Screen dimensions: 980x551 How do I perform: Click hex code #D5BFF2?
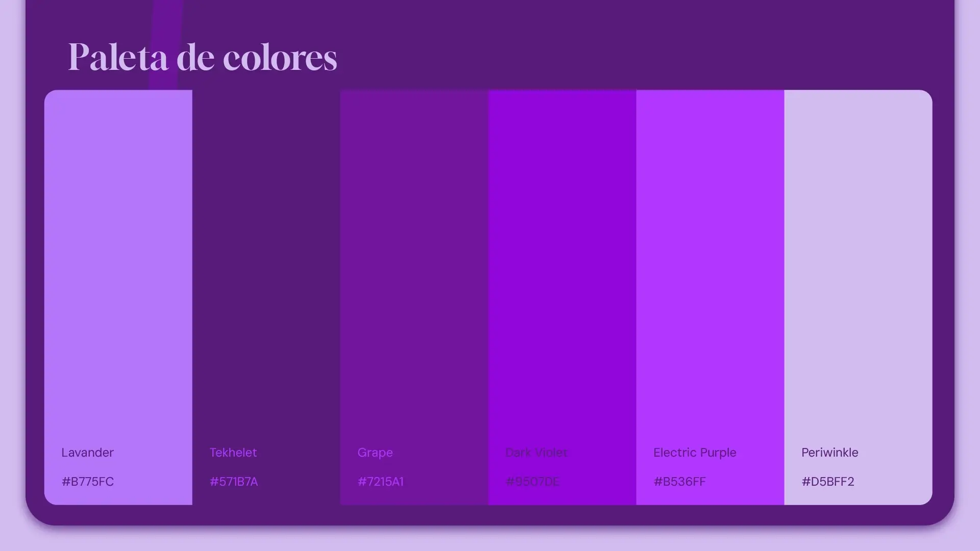coord(827,482)
